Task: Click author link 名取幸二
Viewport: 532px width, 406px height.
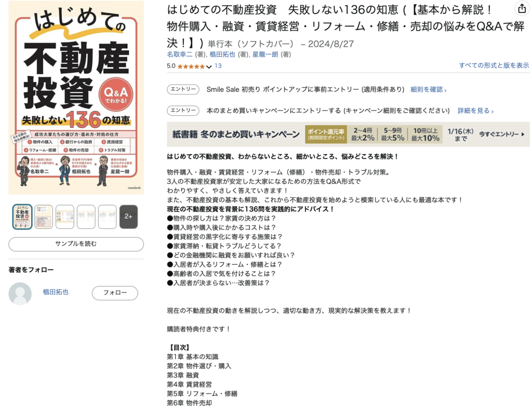Action: [x=179, y=55]
